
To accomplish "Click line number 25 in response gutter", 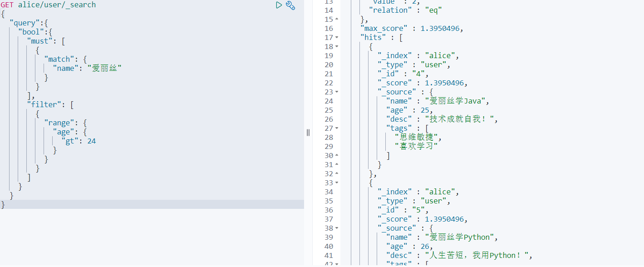I will [x=329, y=110].
